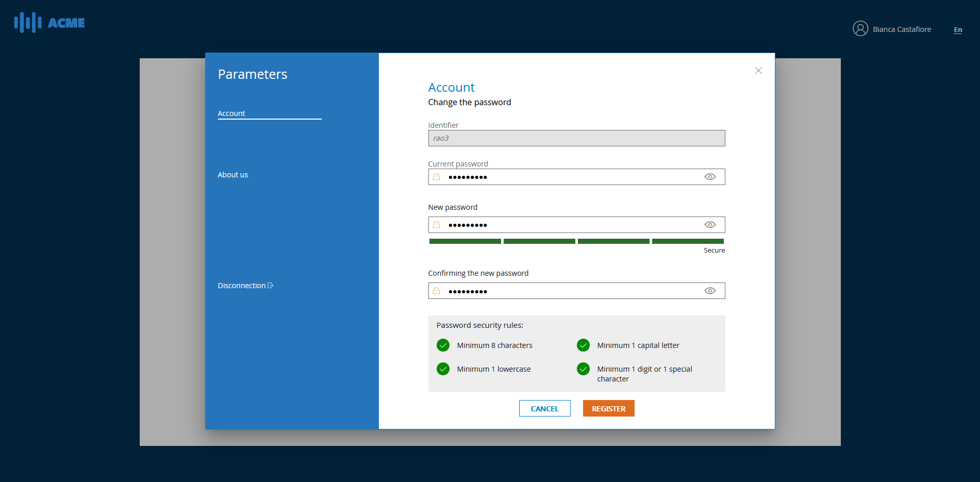Click the green checkmark next to Minimum 8 characters

point(443,345)
